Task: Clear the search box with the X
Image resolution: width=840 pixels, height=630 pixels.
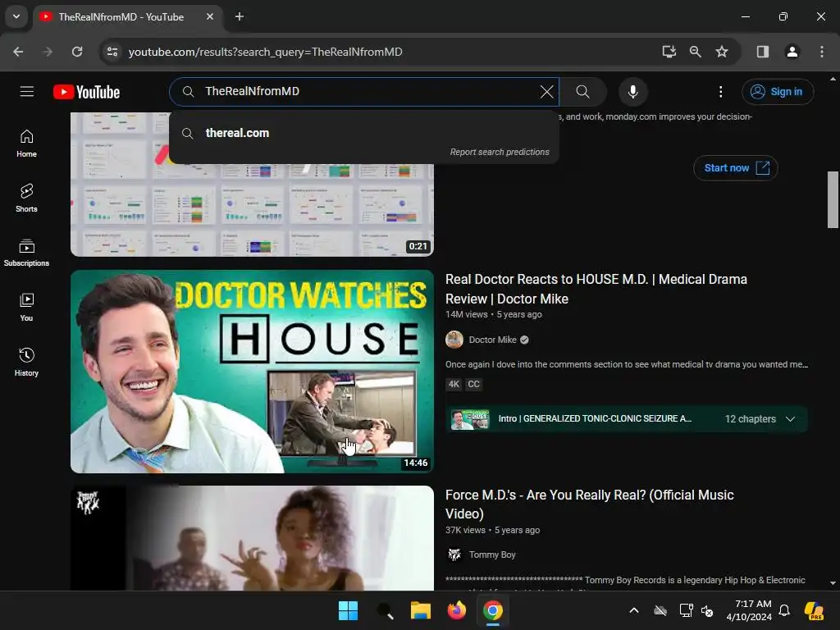Action: (546, 92)
